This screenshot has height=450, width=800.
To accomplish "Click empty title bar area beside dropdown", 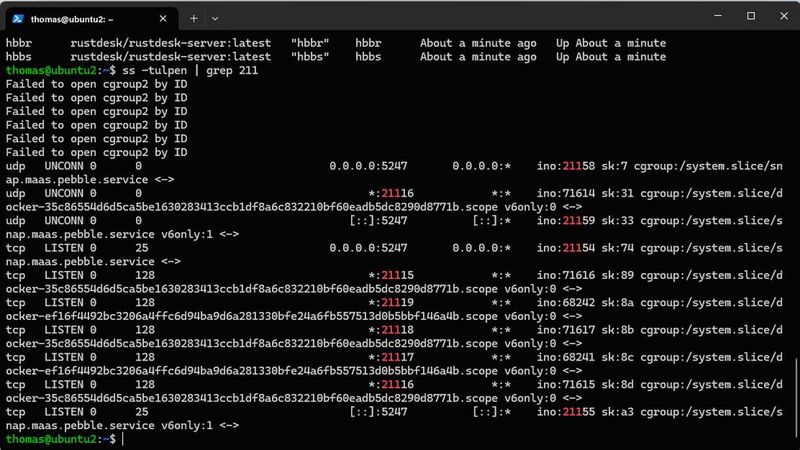I will (x=459, y=16).
